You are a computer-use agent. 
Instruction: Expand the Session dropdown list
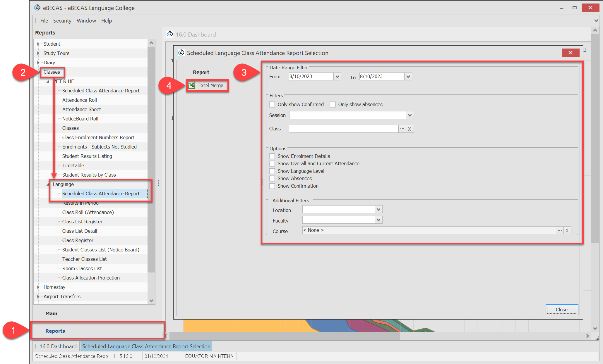[x=410, y=115]
